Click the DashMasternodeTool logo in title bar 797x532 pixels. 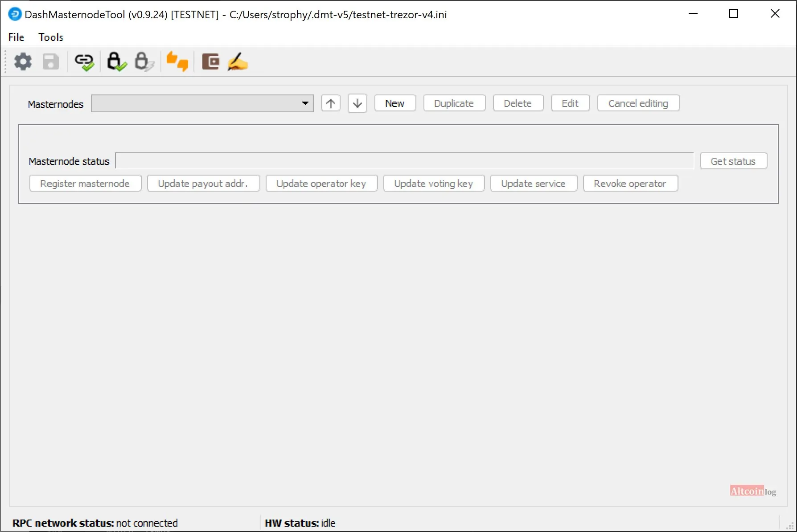(x=15, y=14)
